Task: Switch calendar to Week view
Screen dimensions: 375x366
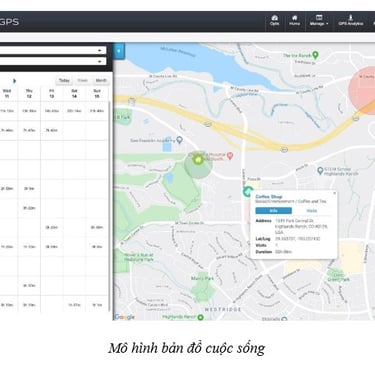Action: click(x=82, y=81)
